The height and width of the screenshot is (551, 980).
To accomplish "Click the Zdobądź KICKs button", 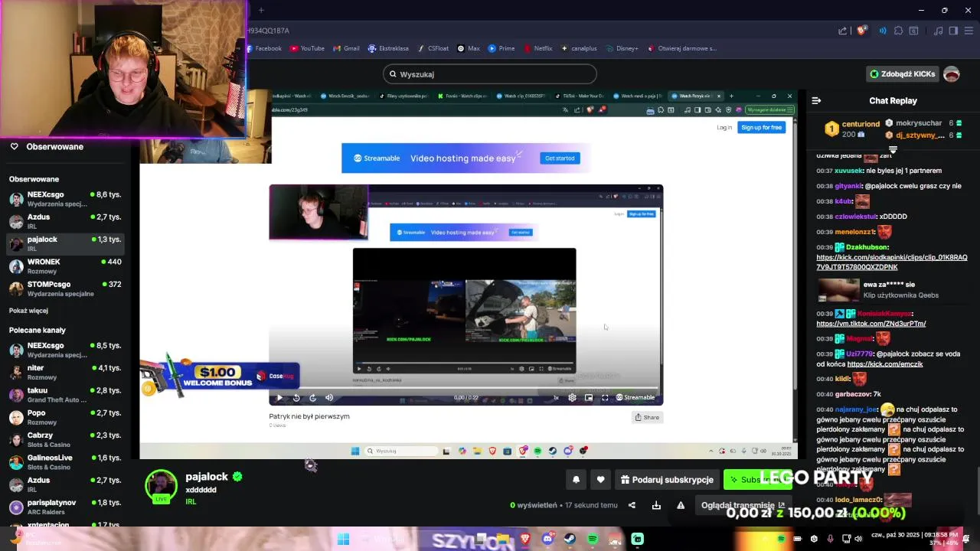I will pyautogui.click(x=902, y=74).
